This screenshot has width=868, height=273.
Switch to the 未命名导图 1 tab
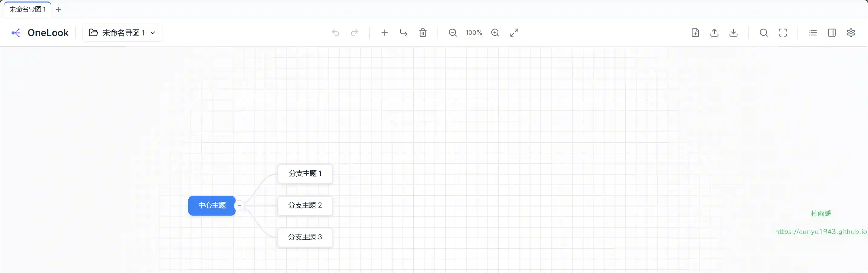pyautogui.click(x=28, y=9)
